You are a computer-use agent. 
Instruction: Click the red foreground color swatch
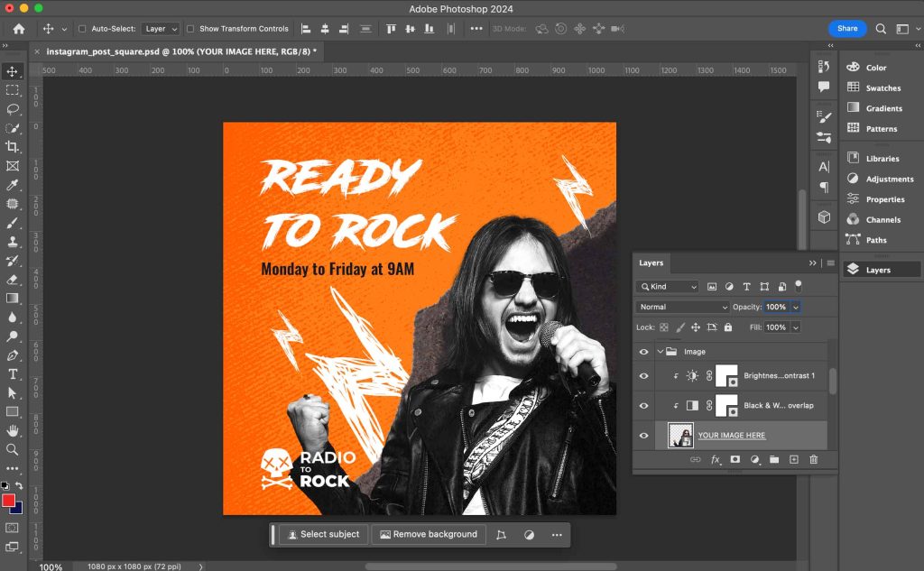8,500
